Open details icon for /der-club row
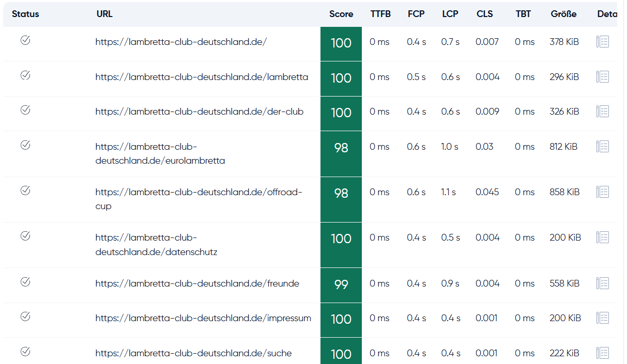Screen dimensions: 627x364 [x=603, y=112]
